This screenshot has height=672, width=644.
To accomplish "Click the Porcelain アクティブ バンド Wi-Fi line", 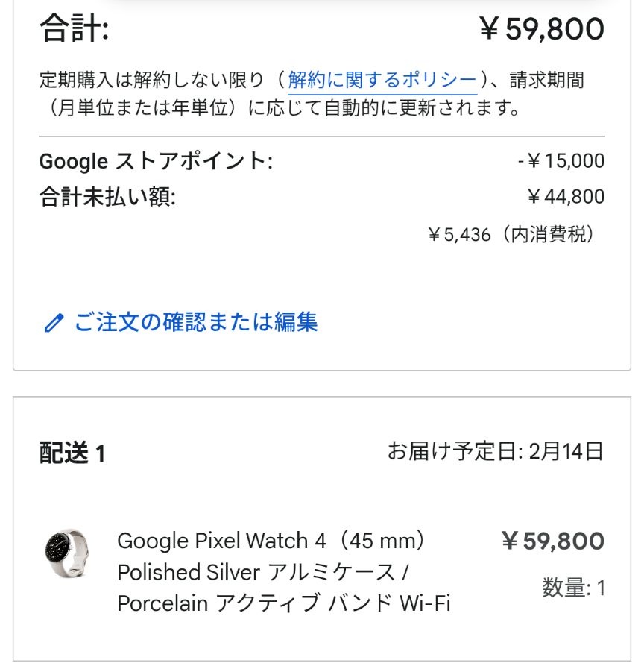I will (x=284, y=603).
